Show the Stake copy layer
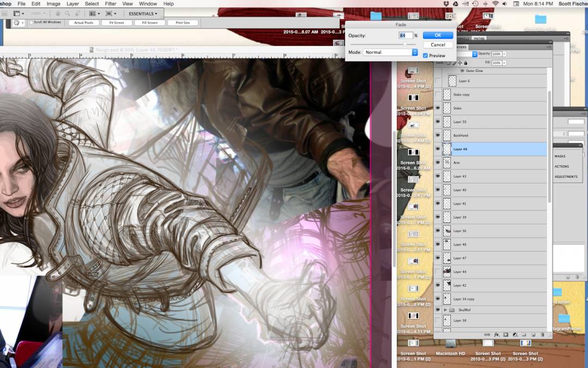Screen dimensions: 588x368 click(x=438, y=95)
